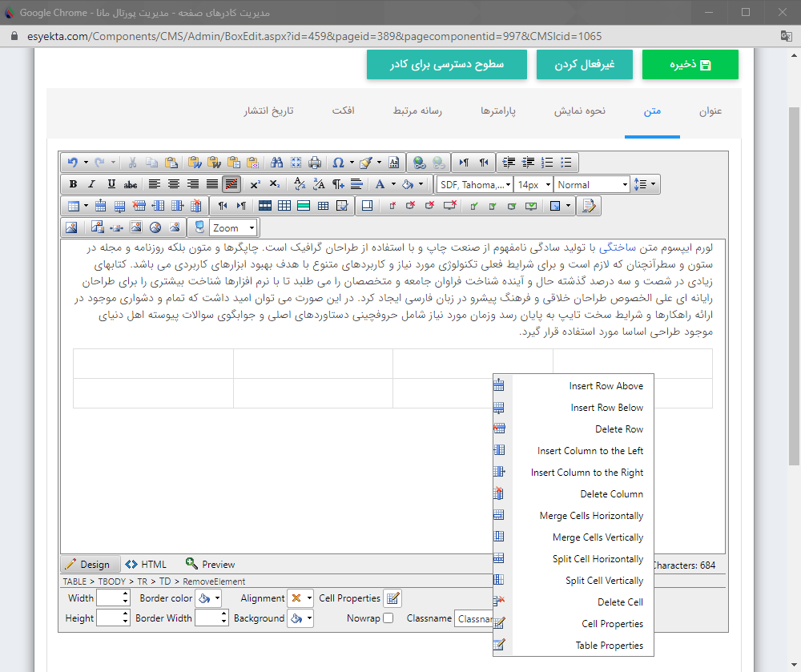Open the font family dropdown
Image resolution: width=801 pixels, height=672 pixels.
pos(474,184)
